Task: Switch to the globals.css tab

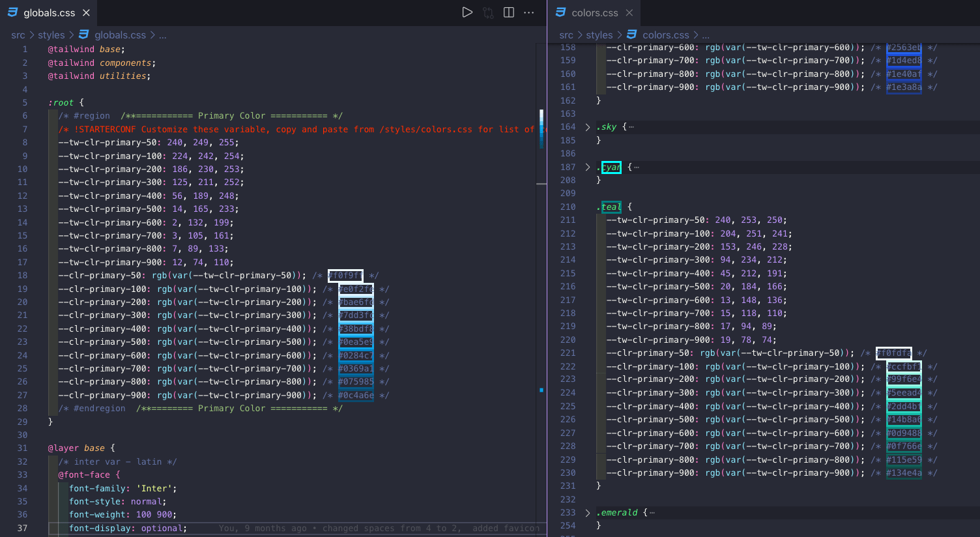Action: click(49, 13)
